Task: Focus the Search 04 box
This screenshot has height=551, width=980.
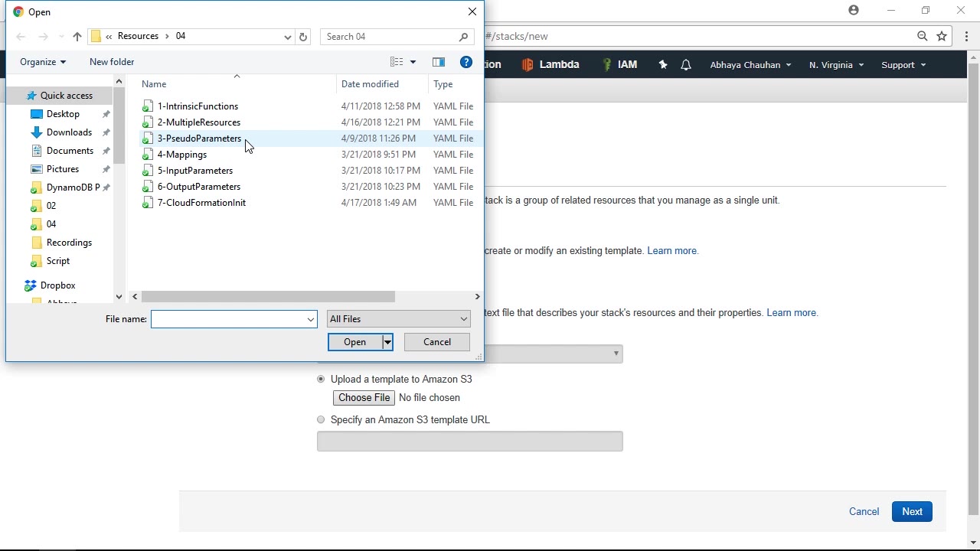Action: coord(389,37)
